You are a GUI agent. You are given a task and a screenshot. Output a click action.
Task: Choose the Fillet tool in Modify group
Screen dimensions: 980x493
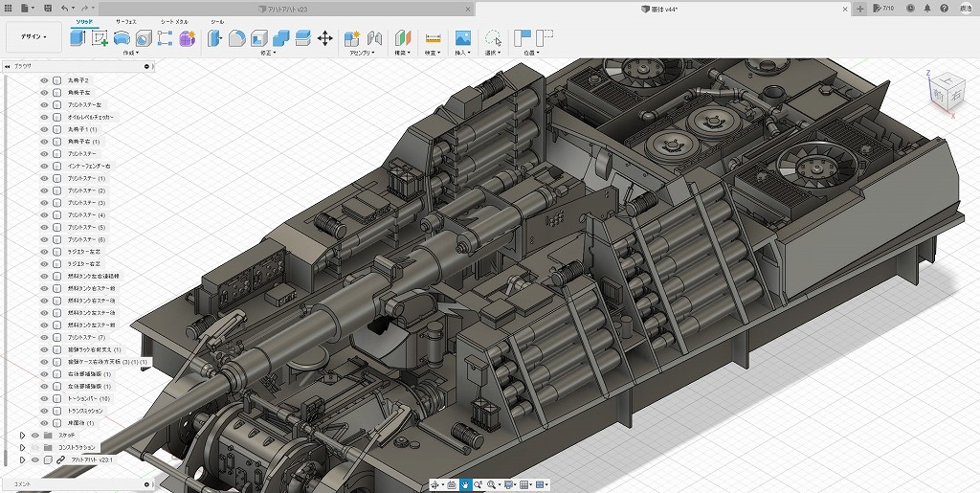(x=236, y=38)
